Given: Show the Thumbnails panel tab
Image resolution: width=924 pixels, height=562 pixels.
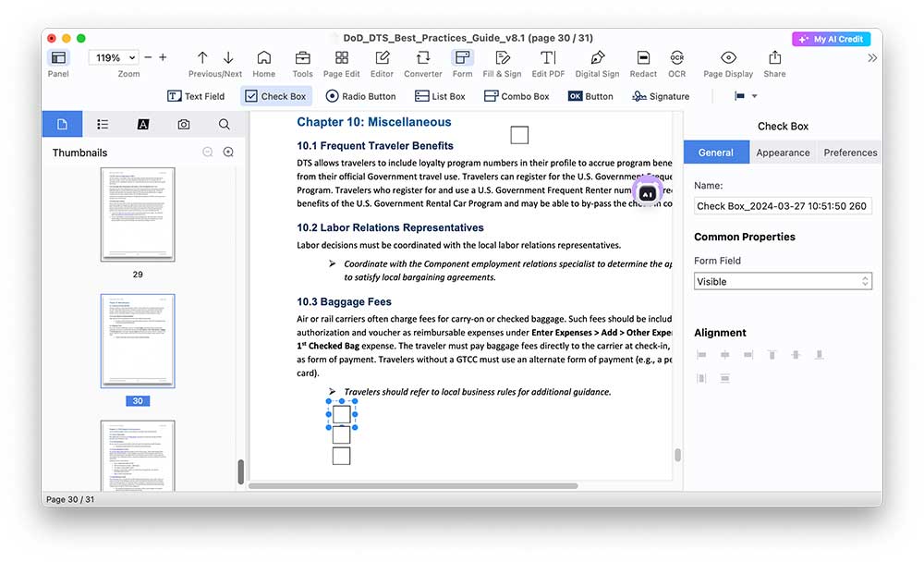Looking at the screenshot, I should tap(62, 125).
